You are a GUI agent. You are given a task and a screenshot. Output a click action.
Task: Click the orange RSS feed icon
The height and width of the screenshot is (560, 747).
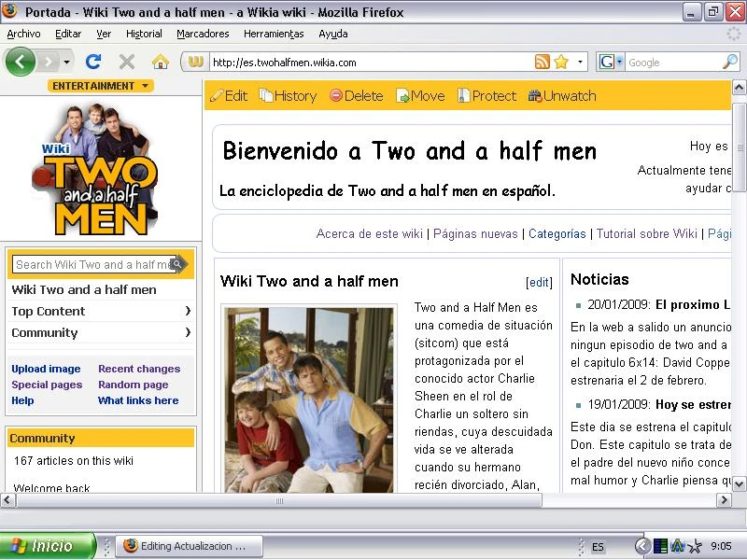543,62
